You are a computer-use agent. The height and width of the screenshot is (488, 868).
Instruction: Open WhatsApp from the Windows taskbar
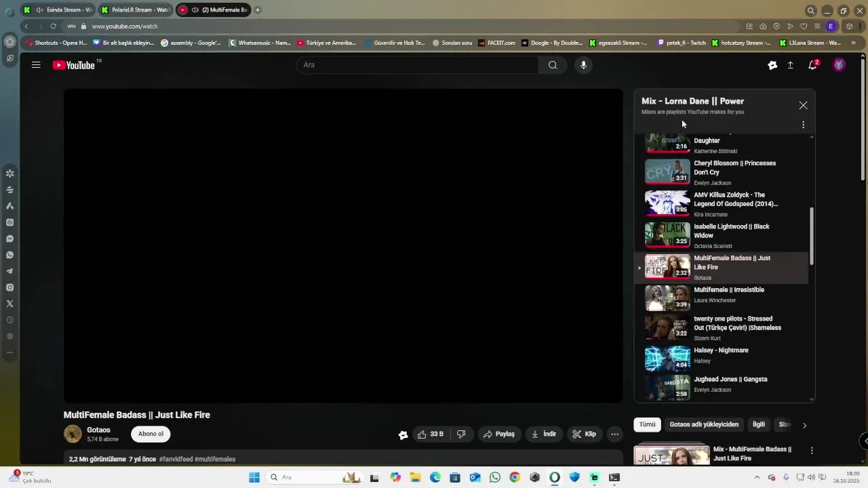[495, 477]
